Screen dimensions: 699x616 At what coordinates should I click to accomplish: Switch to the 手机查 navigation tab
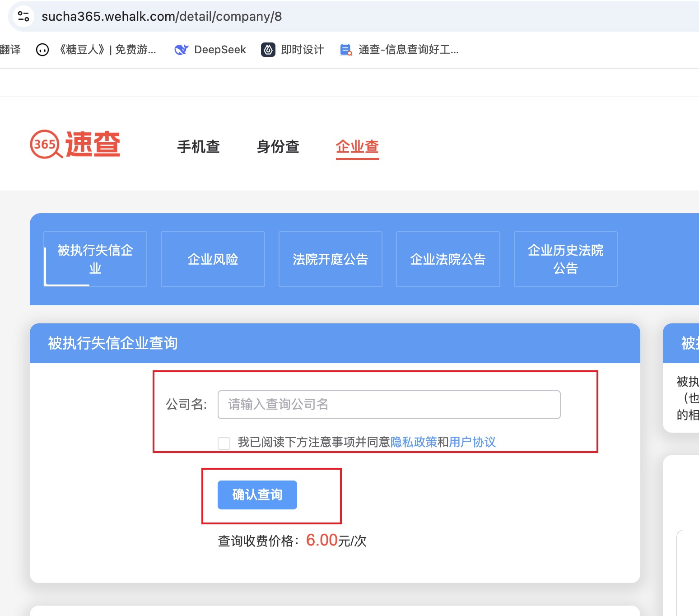pos(198,147)
